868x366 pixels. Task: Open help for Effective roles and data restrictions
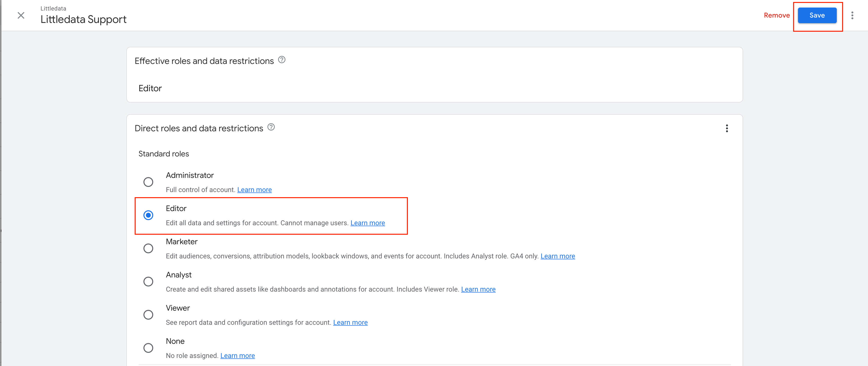tap(282, 60)
